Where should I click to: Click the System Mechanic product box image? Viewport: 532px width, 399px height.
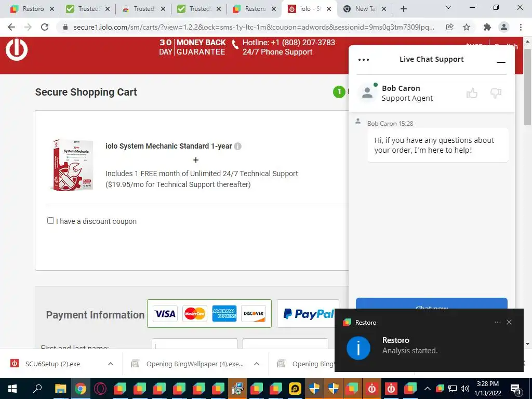tap(72, 165)
